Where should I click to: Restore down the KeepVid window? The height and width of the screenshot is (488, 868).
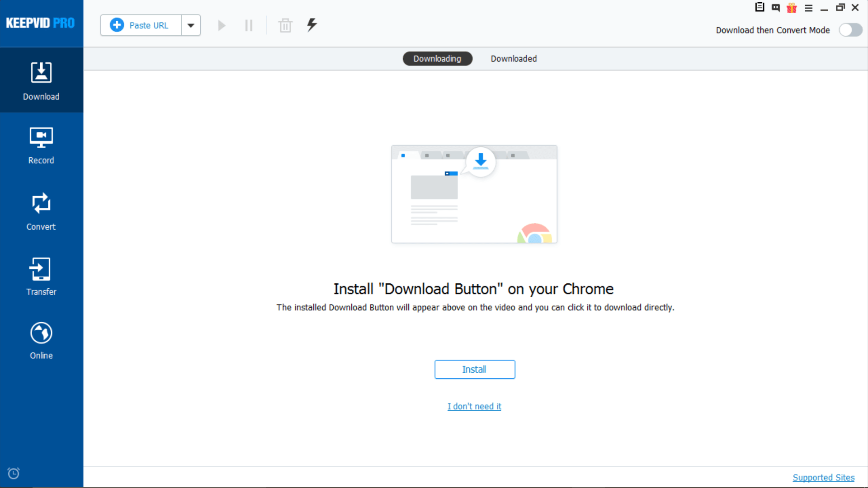coord(840,7)
